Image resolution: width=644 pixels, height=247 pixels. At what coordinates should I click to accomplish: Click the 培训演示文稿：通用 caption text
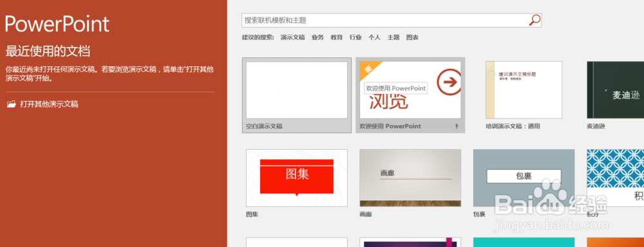click(513, 126)
